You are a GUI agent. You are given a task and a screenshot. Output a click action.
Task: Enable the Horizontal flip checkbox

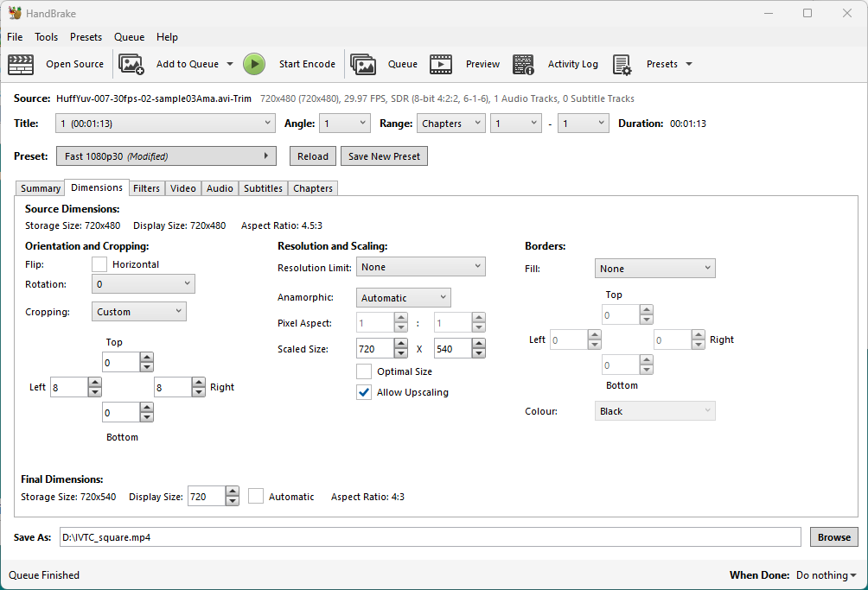click(x=99, y=264)
